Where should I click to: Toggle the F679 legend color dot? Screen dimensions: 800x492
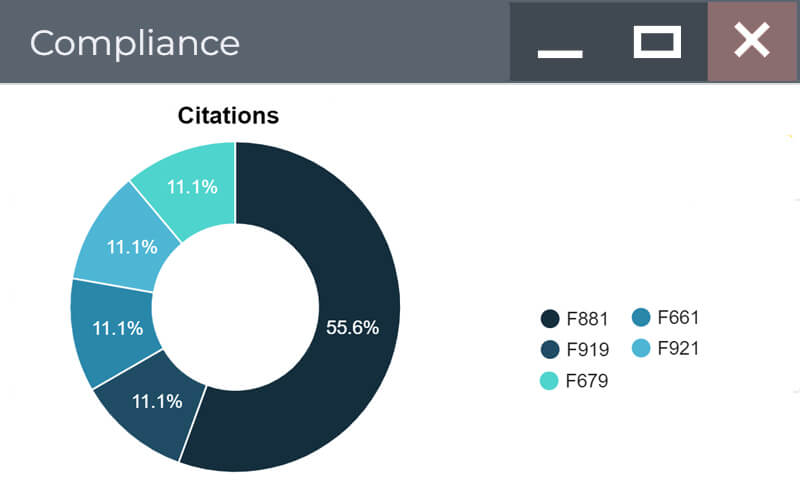coord(549,380)
